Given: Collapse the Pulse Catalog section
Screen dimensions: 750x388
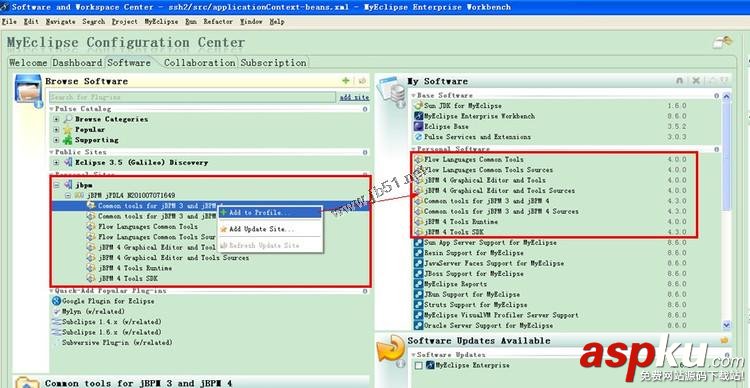Looking at the screenshot, I should coord(53,109).
